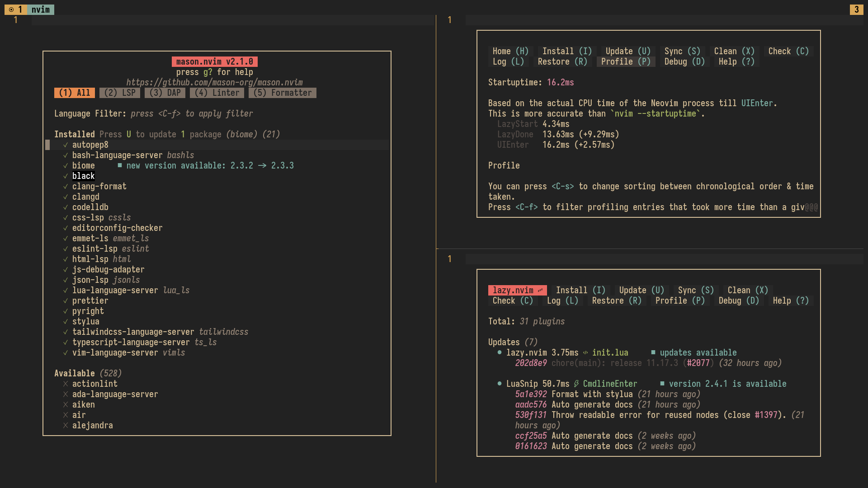The height and width of the screenshot is (488, 868).
Task: Click Sync (S) in the lower lazy panel
Action: pyautogui.click(x=696, y=291)
